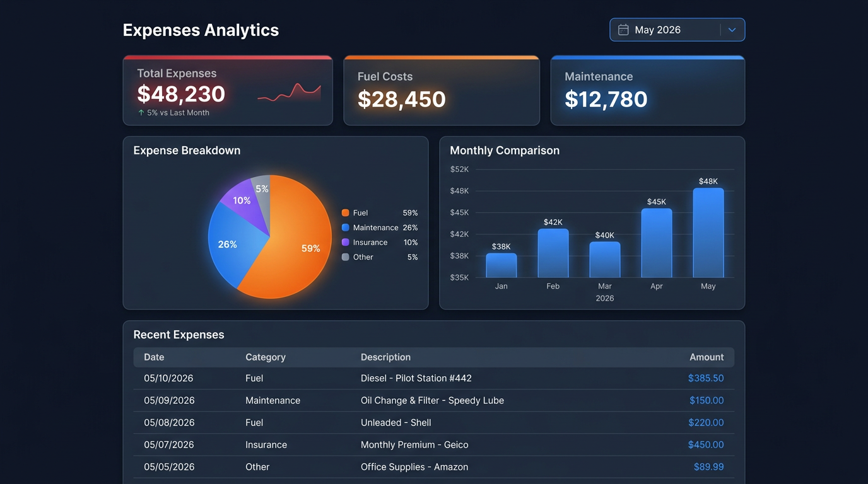
Task: Open the $89.99 amount link
Action: pos(708,467)
